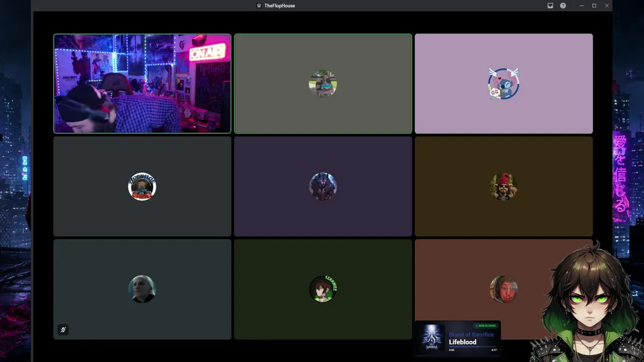Click the Brand of Sacrifice artist name
The height and width of the screenshot is (362, 644).
(x=471, y=335)
